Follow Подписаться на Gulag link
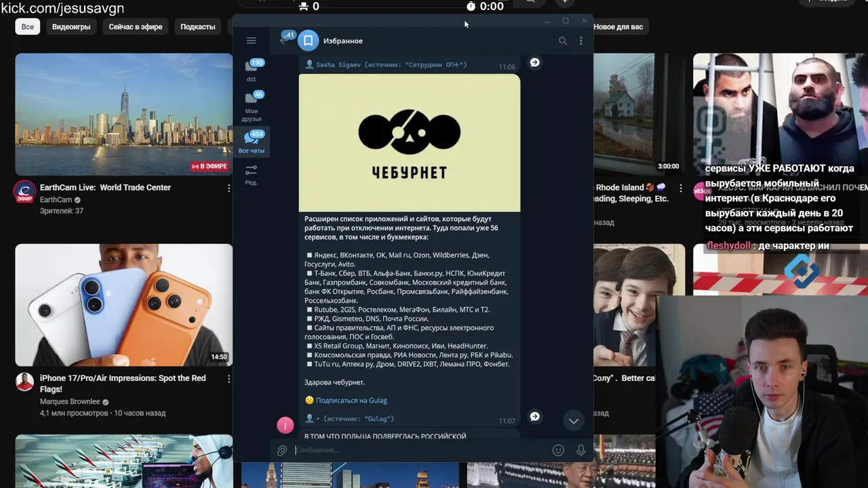 351,401
